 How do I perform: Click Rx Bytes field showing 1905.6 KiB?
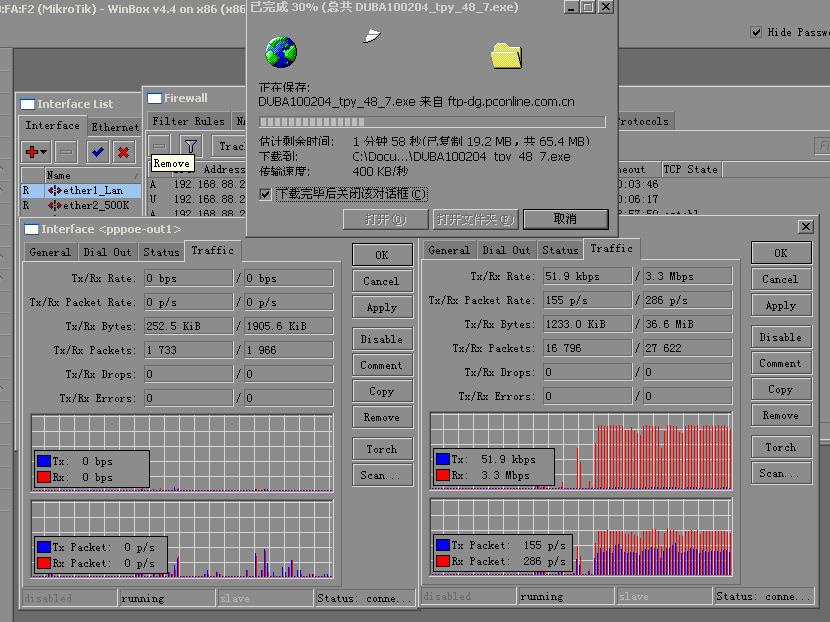(289, 326)
